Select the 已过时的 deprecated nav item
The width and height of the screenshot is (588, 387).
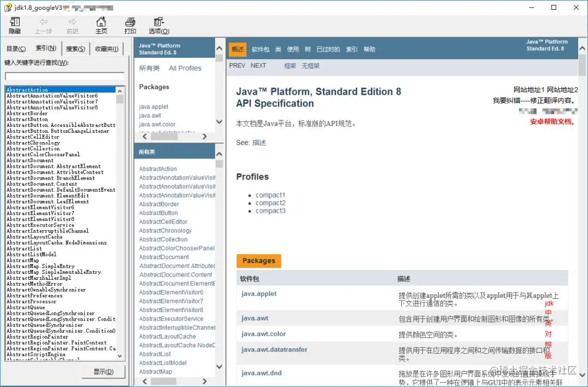point(328,49)
